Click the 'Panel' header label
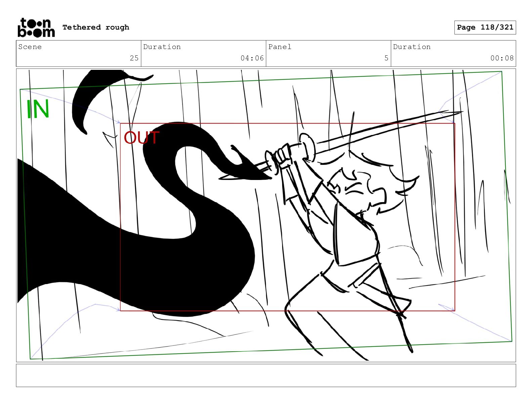Viewport: 532px width, 411px height. click(x=280, y=47)
